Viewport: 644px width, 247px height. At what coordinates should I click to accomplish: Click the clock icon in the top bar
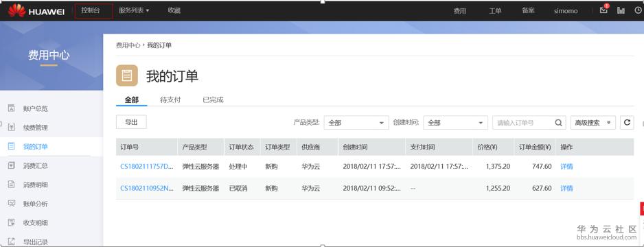(638, 11)
